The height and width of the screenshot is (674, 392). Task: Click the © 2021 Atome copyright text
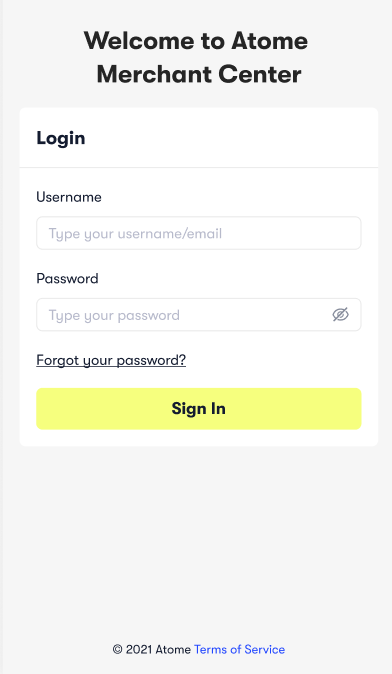[152, 649]
